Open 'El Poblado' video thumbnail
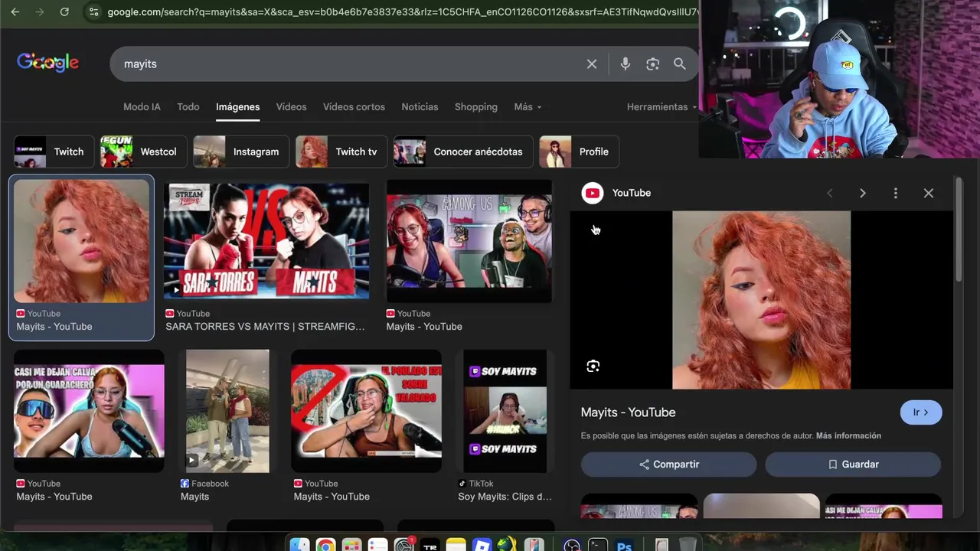Screen dimensions: 980x551 [x=366, y=411]
